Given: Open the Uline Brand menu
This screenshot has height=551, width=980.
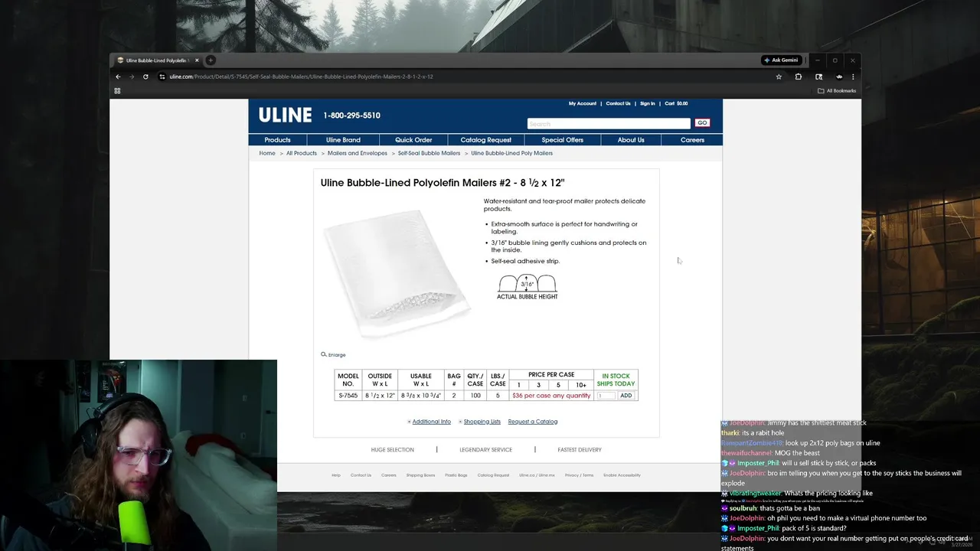Looking at the screenshot, I should (x=343, y=140).
